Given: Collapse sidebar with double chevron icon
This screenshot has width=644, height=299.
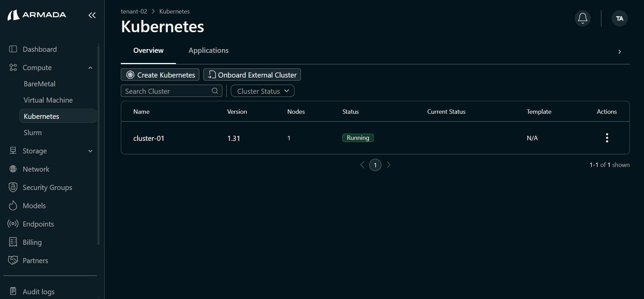Looking at the screenshot, I should coord(92,15).
